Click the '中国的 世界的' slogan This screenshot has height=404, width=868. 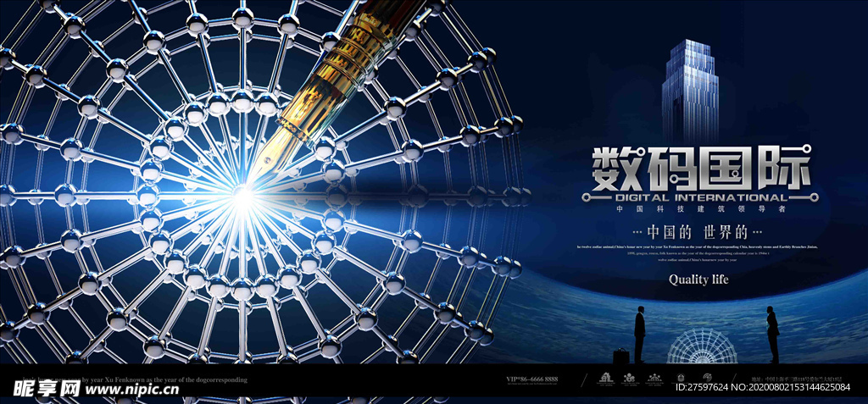[x=697, y=230]
